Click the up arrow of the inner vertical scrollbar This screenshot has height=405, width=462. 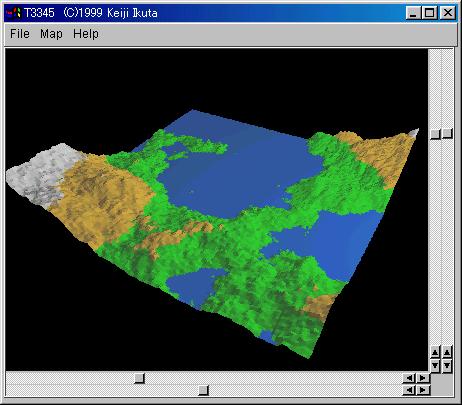click(x=435, y=353)
